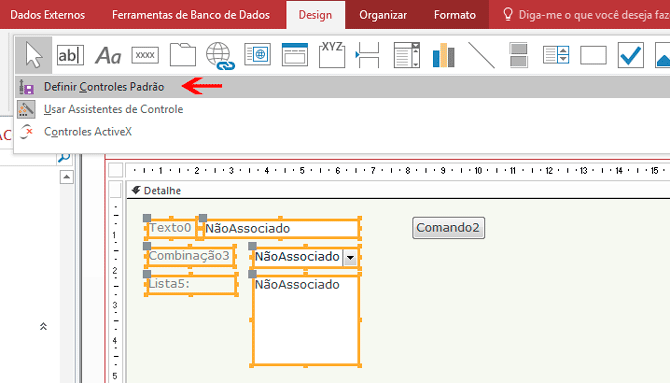Select the List Box control tool
670x383 pixels.
[556, 55]
